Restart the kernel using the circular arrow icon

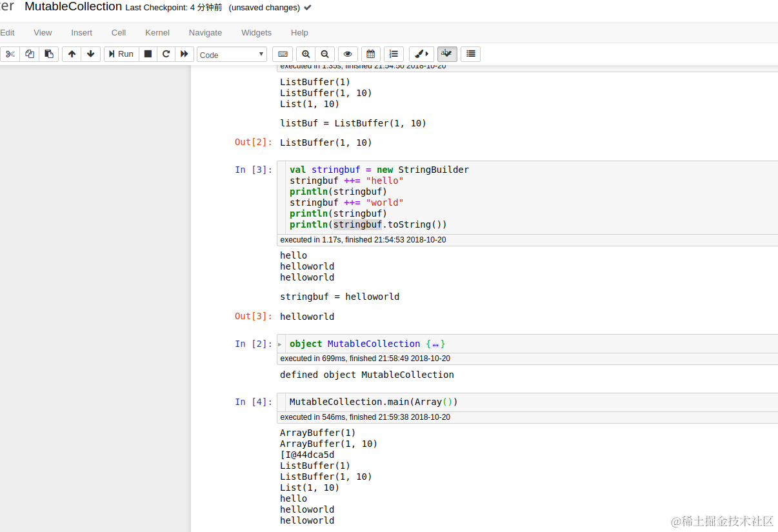(x=166, y=54)
